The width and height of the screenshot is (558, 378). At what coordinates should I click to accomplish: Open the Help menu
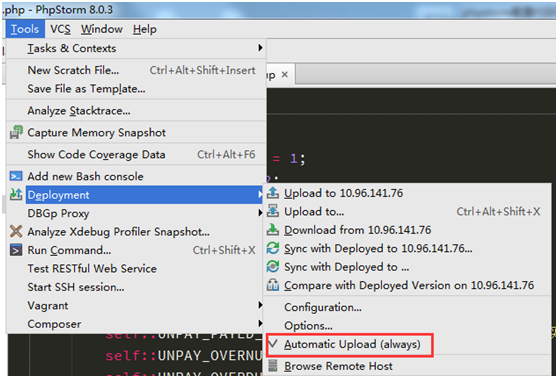click(144, 29)
